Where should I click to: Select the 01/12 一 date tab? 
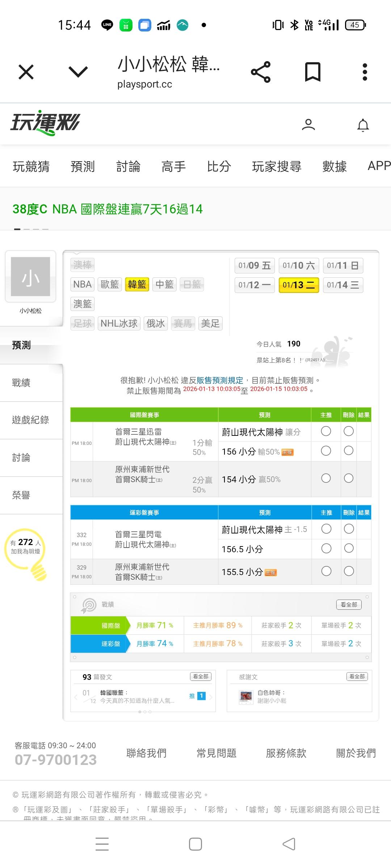point(255,285)
